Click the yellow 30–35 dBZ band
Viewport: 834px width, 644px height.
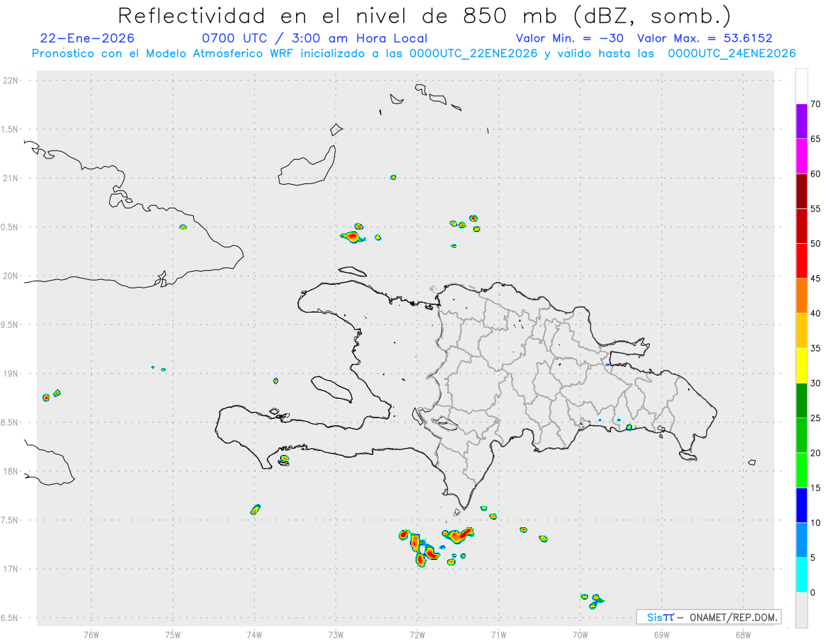point(801,365)
